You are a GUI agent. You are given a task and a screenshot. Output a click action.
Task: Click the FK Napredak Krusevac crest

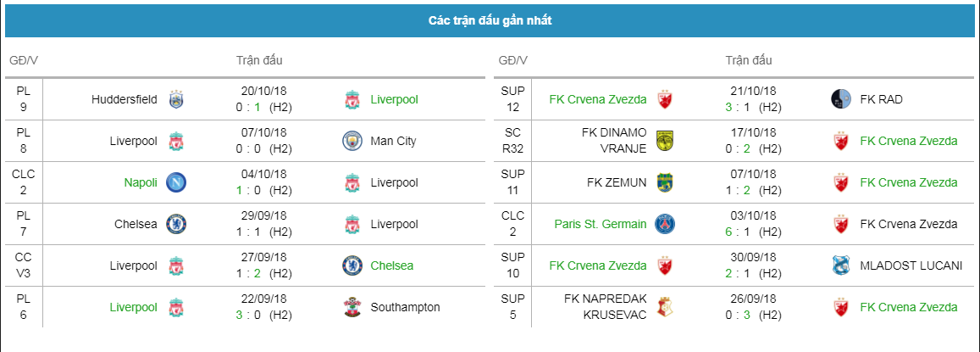coord(664,308)
